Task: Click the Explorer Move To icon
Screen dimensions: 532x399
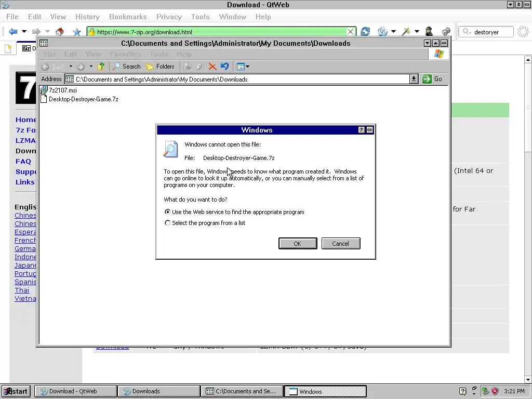Action: [188, 66]
